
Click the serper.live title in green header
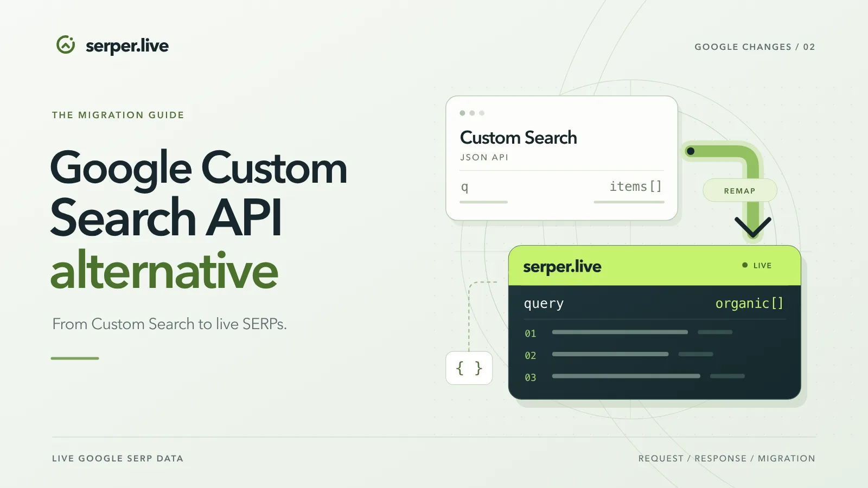pyautogui.click(x=562, y=267)
